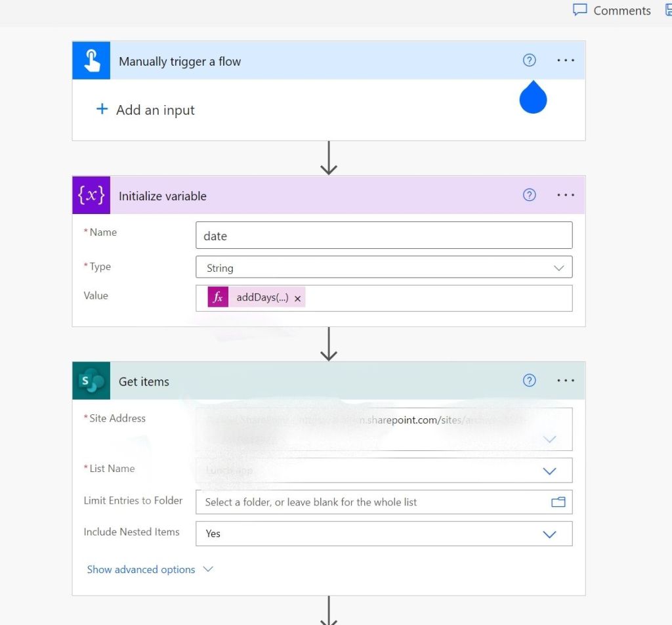Open the Initialize variable ellipsis menu
The image size is (672, 625).
point(565,195)
